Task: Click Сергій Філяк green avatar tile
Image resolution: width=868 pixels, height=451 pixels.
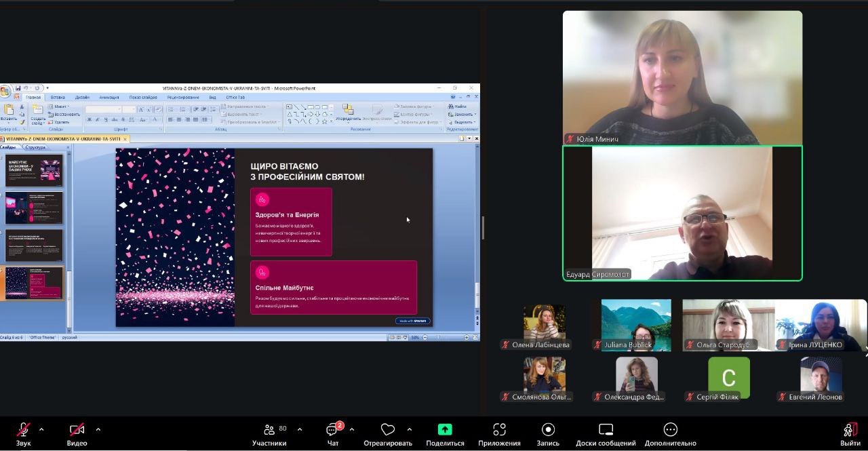Action: pos(728,378)
